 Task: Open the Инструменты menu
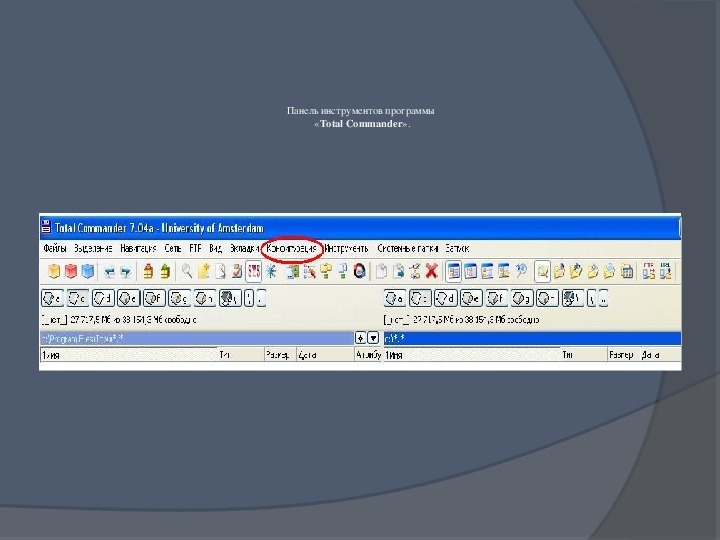pos(346,248)
